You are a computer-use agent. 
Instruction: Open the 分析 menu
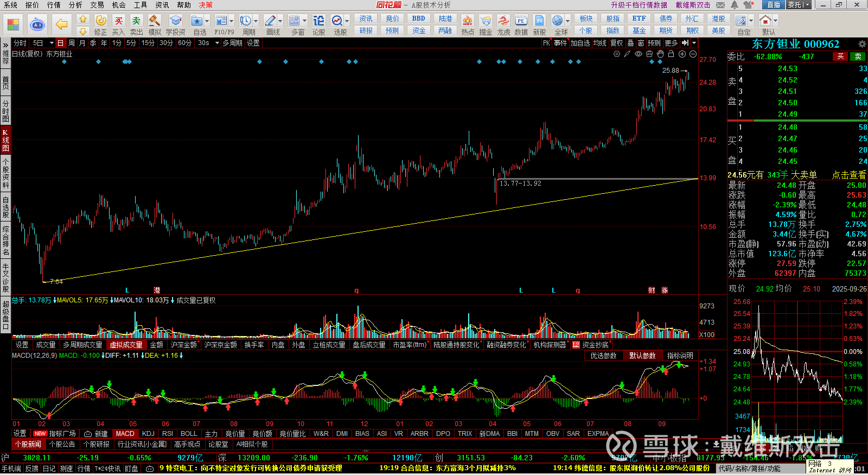click(75, 5)
